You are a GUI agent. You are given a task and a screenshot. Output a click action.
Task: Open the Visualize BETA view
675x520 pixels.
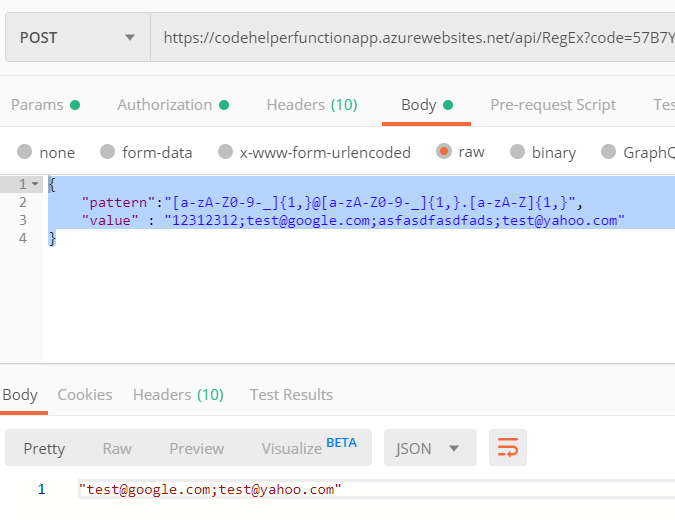309,447
